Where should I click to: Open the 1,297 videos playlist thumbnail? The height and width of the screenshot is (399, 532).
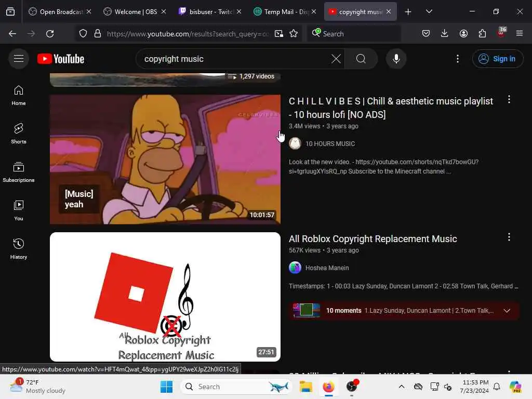pyautogui.click(x=165, y=79)
